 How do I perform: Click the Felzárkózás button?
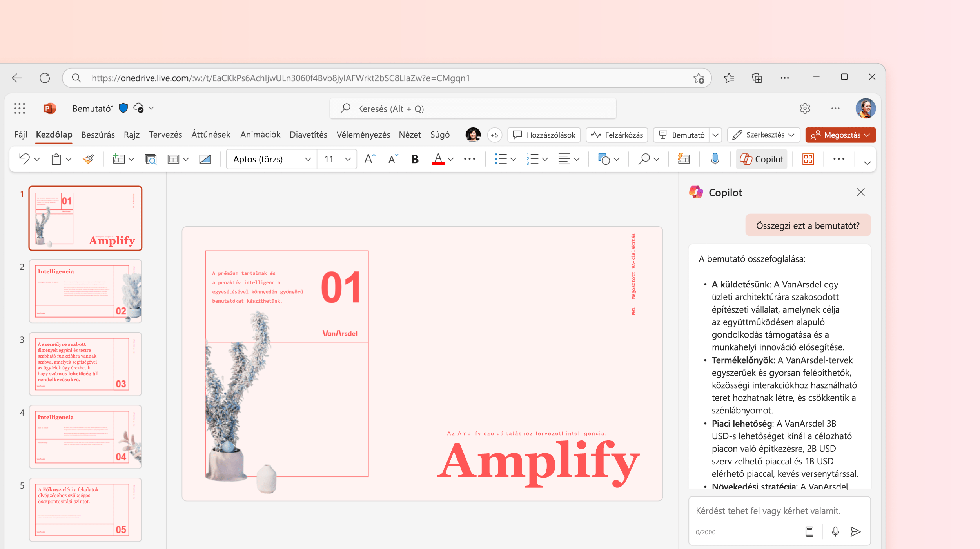point(617,135)
